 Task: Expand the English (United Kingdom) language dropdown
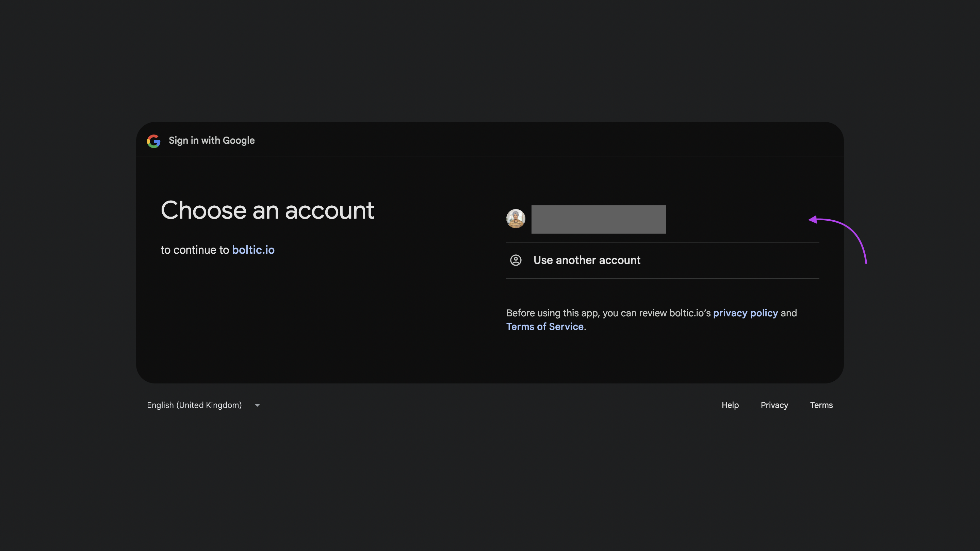tap(203, 405)
